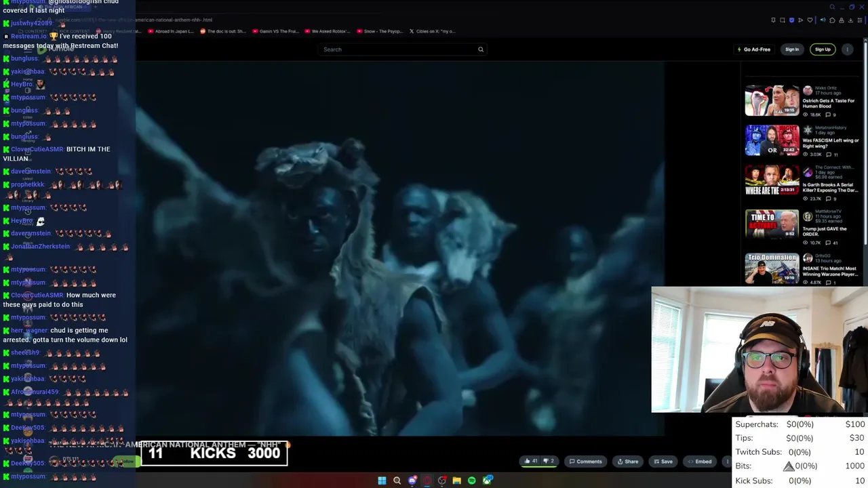Open the Xbox app taskbar icon

click(x=488, y=481)
